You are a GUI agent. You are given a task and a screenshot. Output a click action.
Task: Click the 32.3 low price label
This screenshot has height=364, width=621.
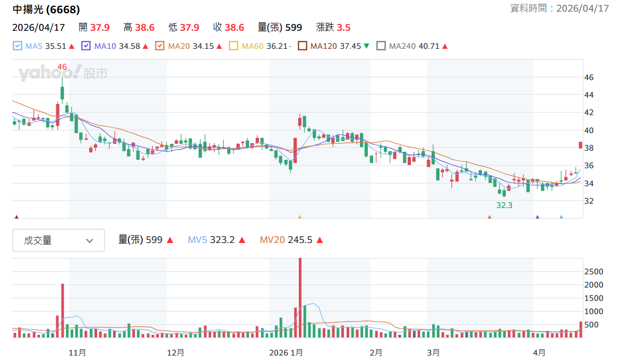tap(504, 205)
